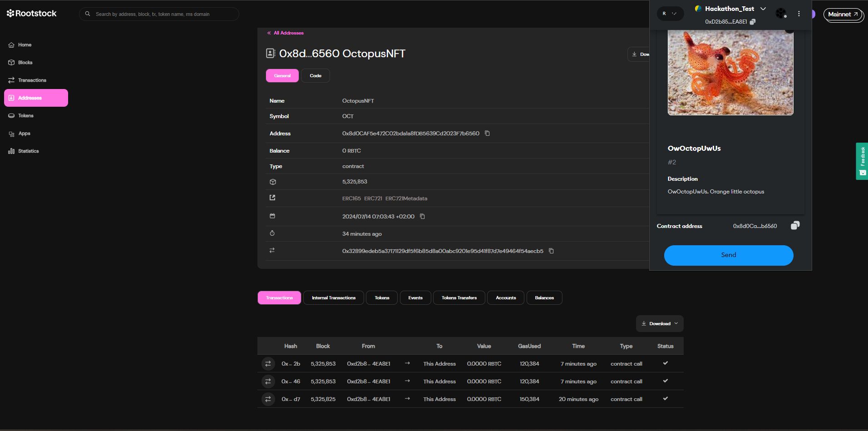Open the wallet network selector dropdown
The width and height of the screenshot is (868, 431).
(x=670, y=14)
